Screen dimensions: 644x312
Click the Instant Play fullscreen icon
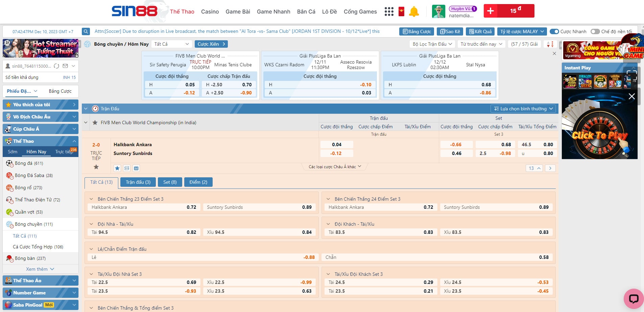631,75
